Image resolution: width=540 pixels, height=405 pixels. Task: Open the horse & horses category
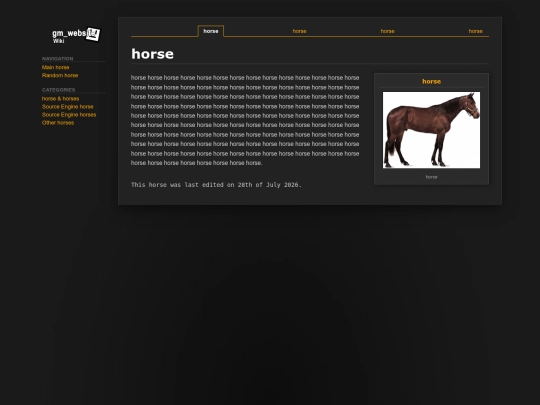tap(60, 98)
